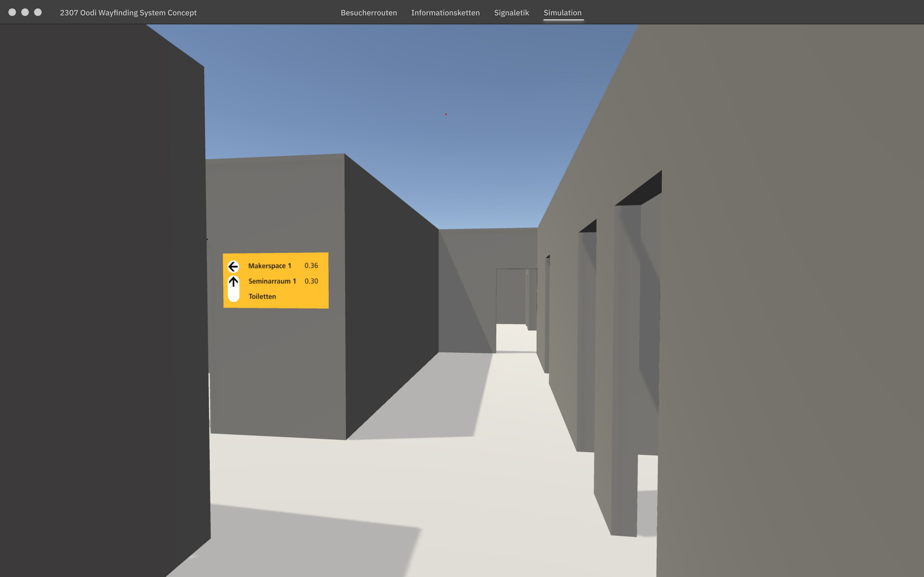This screenshot has width=924, height=577.
Task: Open the Besucherrouten menu
Action: tap(369, 13)
